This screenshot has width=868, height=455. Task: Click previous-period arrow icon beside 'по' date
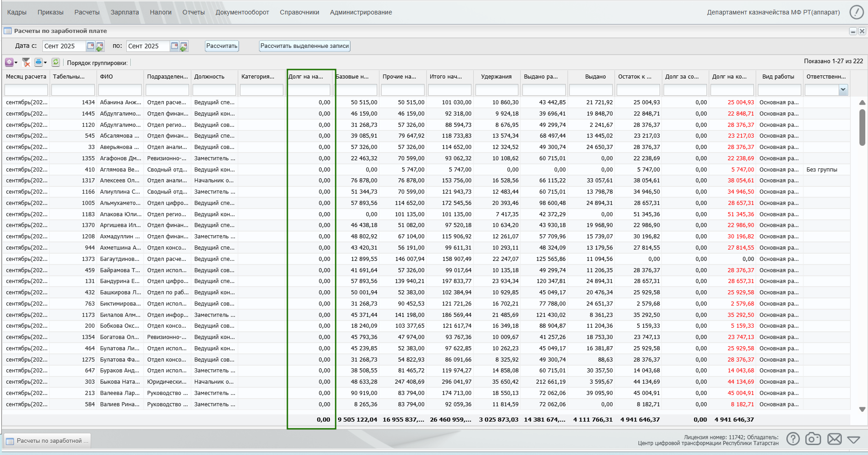click(184, 46)
